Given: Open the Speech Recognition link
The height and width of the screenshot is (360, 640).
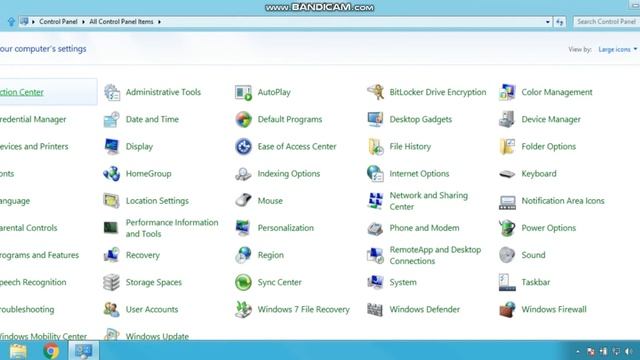Looking at the screenshot, I should [x=33, y=282].
